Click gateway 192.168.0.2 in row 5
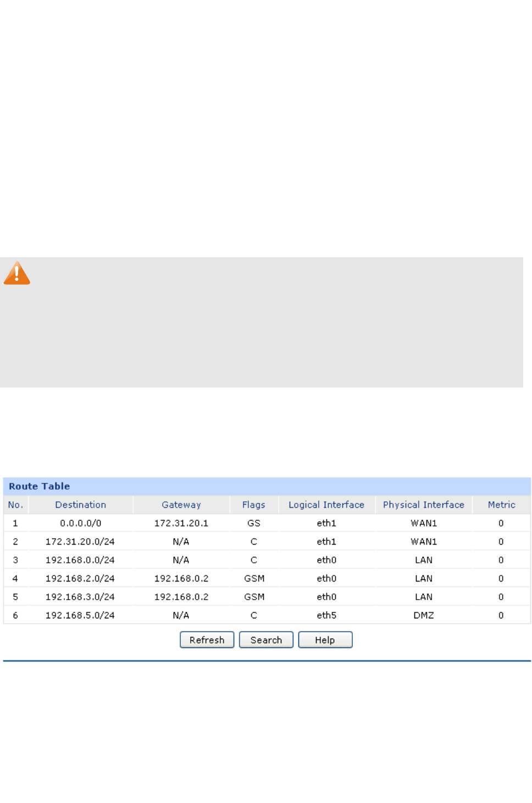Screen dimensions: 532x803 (x=181, y=597)
